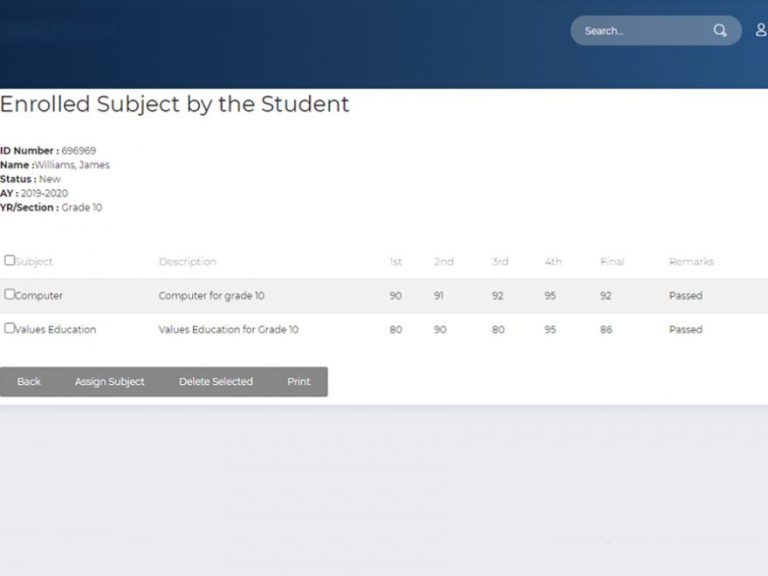Click Delete Selected button
768x576 pixels.
216,382
